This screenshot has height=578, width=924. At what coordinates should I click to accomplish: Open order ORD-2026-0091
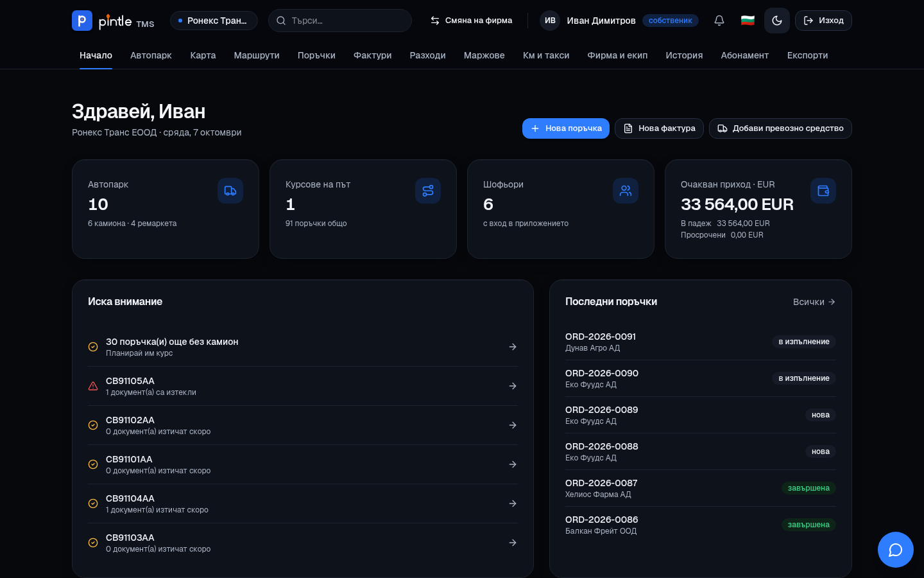click(701, 342)
